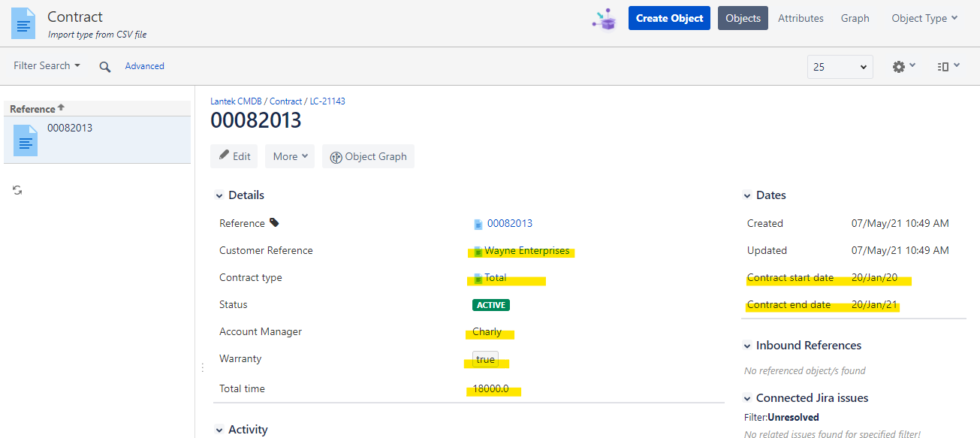
Task: Open the Contract breadcrumb link
Action: pyautogui.click(x=285, y=101)
